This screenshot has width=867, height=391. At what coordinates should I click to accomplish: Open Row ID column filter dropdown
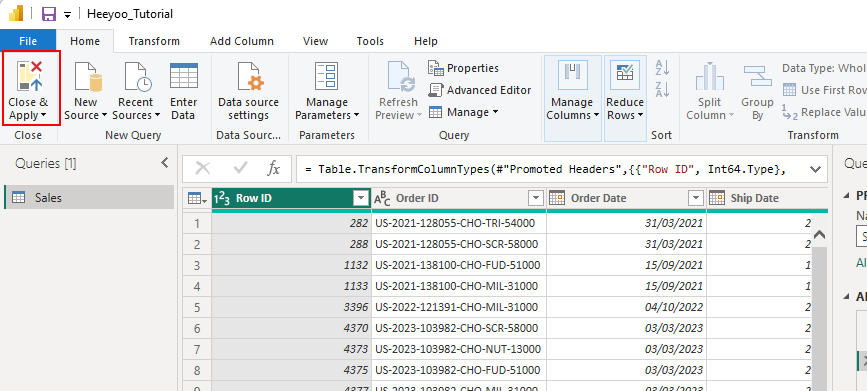click(361, 199)
